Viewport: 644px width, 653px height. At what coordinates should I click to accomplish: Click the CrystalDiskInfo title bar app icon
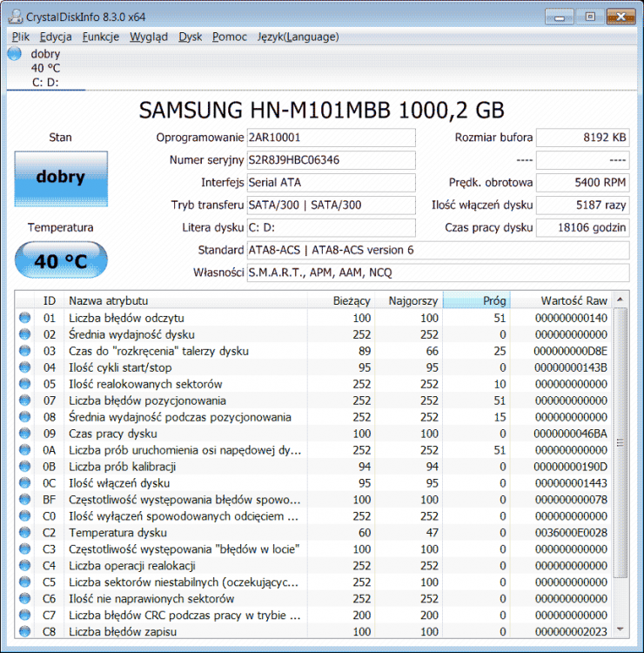point(16,16)
